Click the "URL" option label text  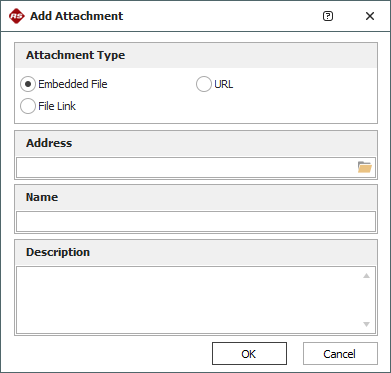click(x=224, y=84)
